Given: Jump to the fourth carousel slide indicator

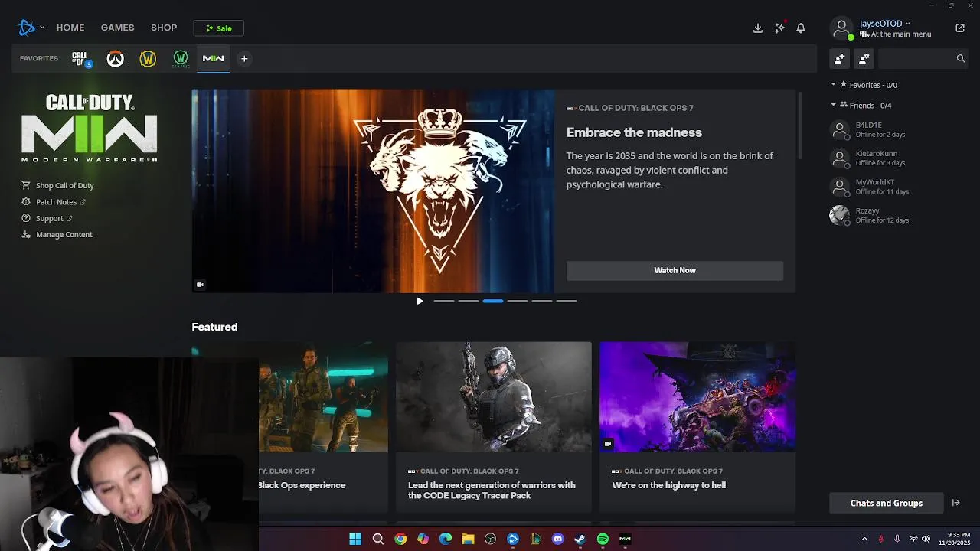Looking at the screenshot, I should [518, 301].
